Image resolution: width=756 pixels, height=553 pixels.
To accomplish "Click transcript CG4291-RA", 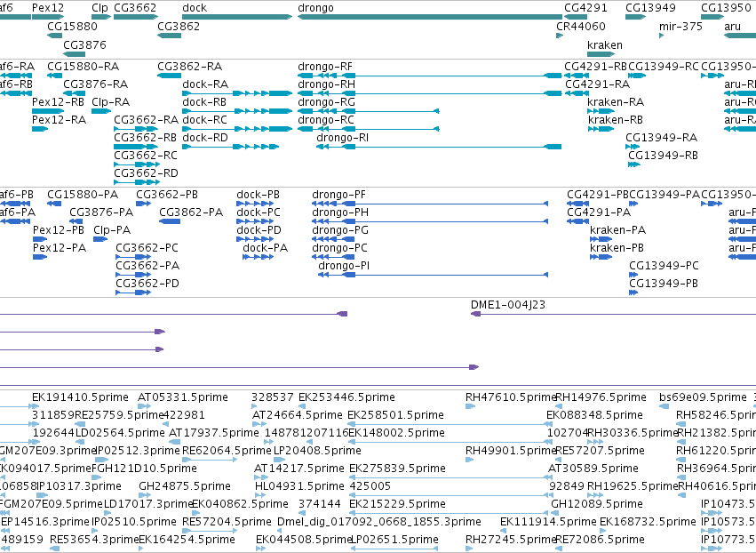I will pyautogui.click(x=577, y=93).
